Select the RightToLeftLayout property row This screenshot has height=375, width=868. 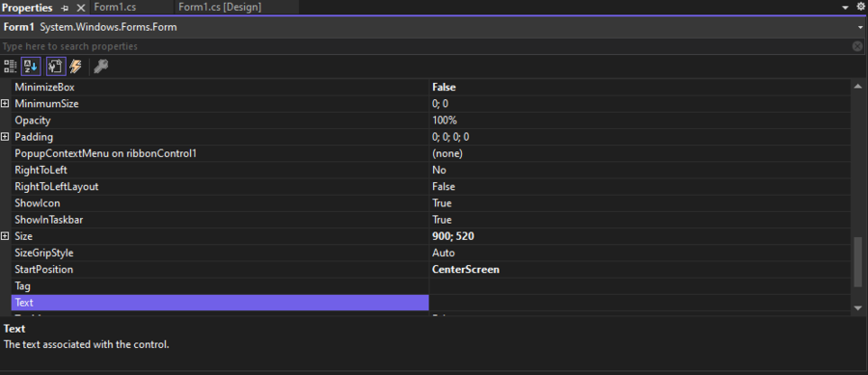click(220, 186)
